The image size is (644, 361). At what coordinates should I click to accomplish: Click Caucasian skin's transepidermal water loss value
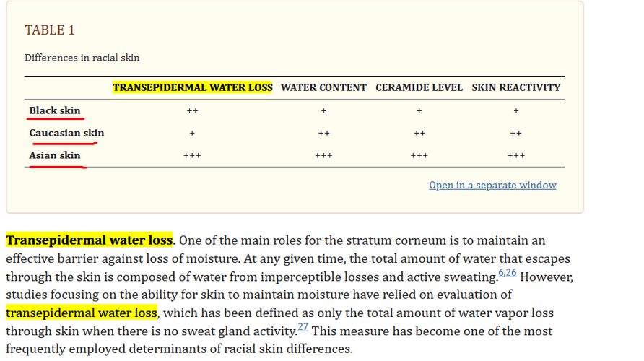tap(192, 133)
